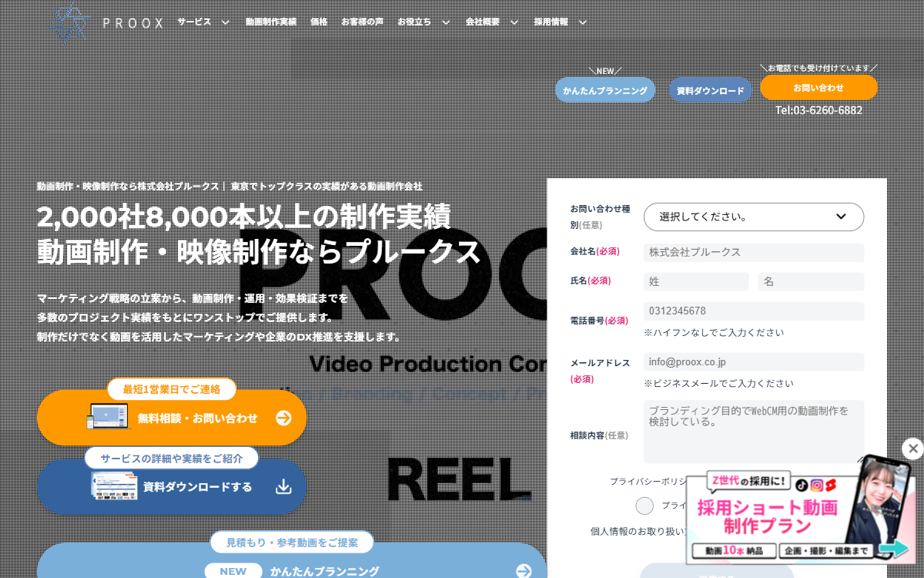Click the 2,000社8,000本以上の制作実績 headline

(x=243, y=217)
